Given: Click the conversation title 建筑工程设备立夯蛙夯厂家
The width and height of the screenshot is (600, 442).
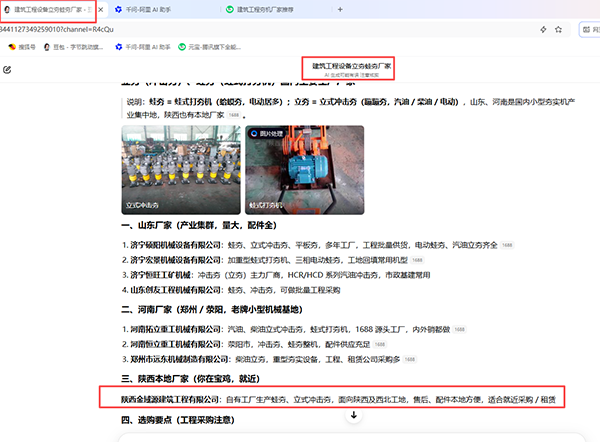Looking at the screenshot, I should [352, 66].
